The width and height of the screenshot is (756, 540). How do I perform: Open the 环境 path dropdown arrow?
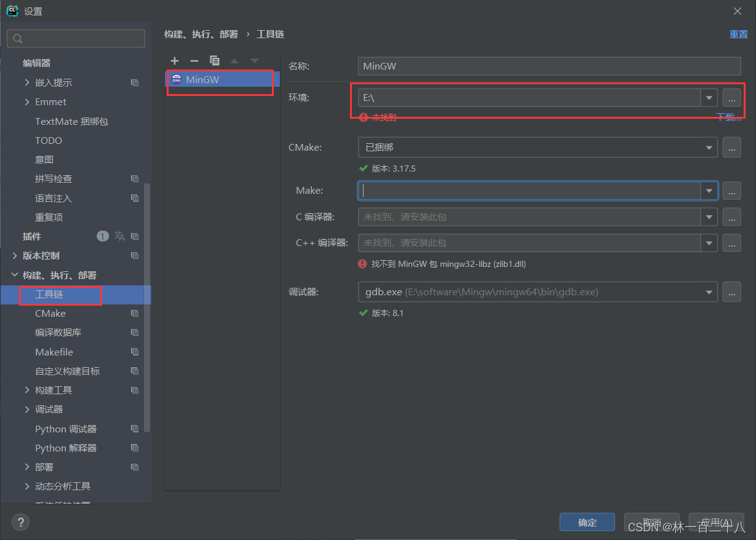click(709, 97)
